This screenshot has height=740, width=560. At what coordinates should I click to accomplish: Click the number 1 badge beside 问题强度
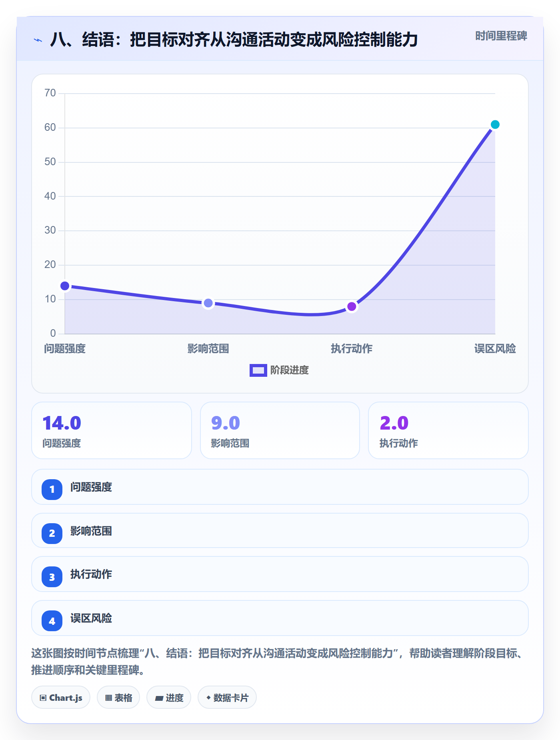click(52, 489)
